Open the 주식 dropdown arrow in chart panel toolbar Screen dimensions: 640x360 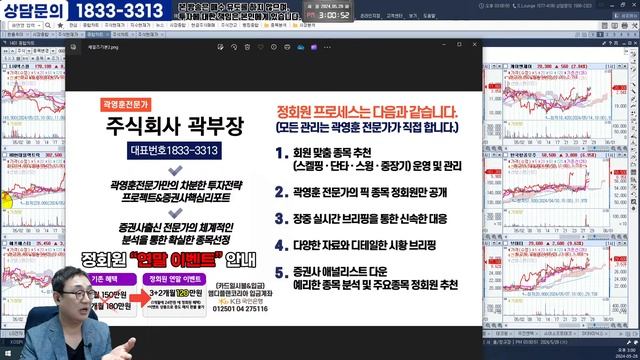(29, 51)
